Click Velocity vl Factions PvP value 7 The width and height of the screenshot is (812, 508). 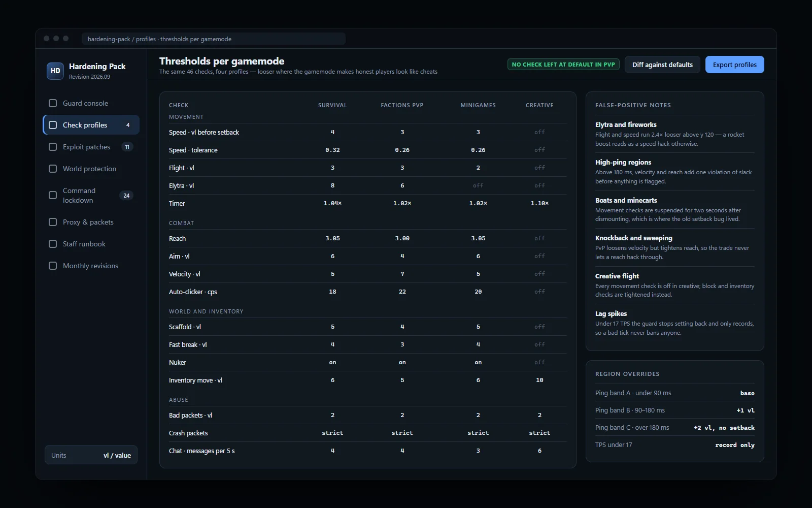coord(402,274)
